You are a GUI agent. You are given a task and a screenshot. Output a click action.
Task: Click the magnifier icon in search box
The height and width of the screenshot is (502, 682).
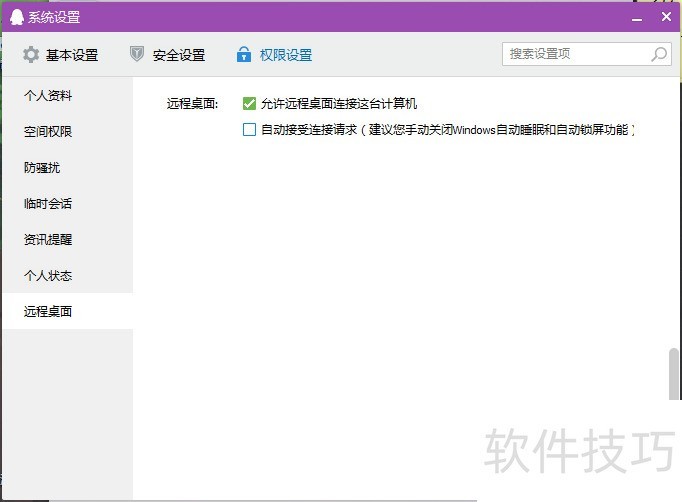(x=659, y=54)
